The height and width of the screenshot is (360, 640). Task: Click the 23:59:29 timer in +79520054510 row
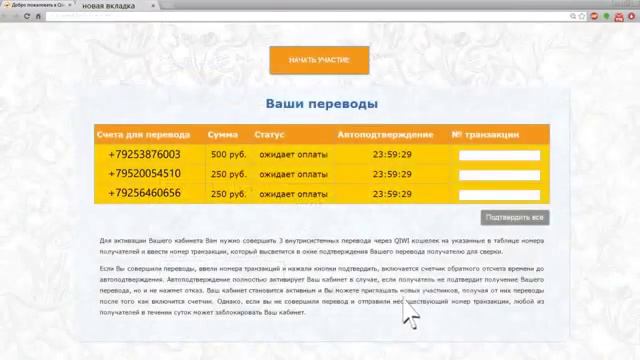click(392, 174)
